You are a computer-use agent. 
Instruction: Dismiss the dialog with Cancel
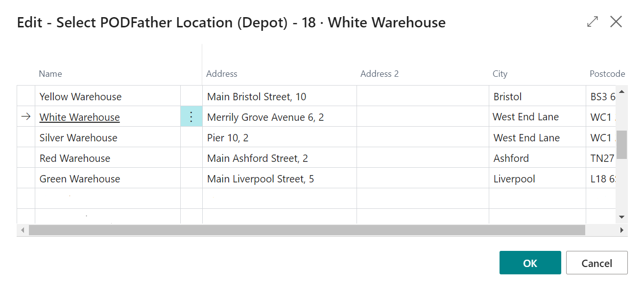pyautogui.click(x=596, y=263)
